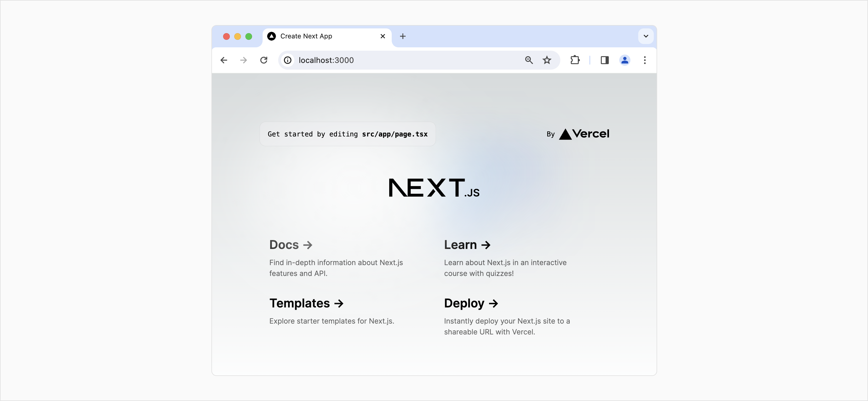Click the zoom magnifier icon in address bar
The width and height of the screenshot is (868, 401).
(x=529, y=60)
